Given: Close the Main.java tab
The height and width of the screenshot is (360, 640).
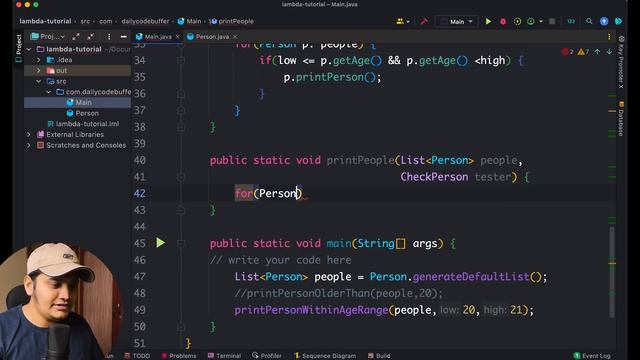Looking at the screenshot, I should click(x=178, y=37).
